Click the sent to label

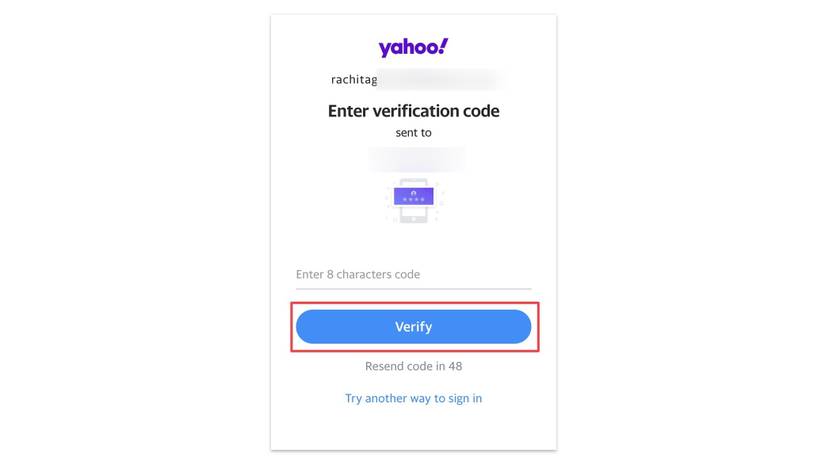pos(413,132)
